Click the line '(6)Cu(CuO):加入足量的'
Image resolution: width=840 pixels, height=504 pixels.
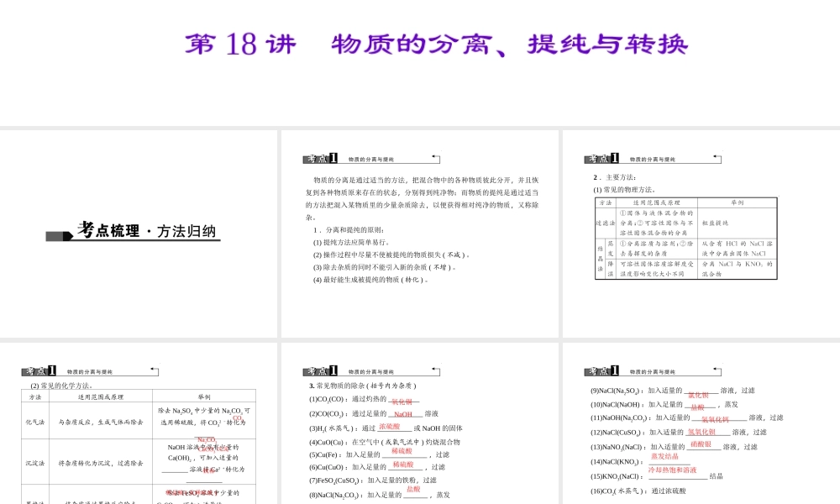[x=377, y=466]
